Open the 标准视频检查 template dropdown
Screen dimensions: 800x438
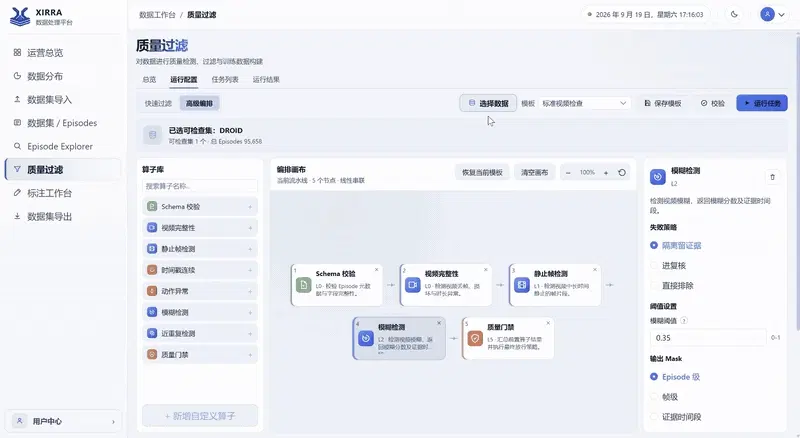(x=584, y=103)
